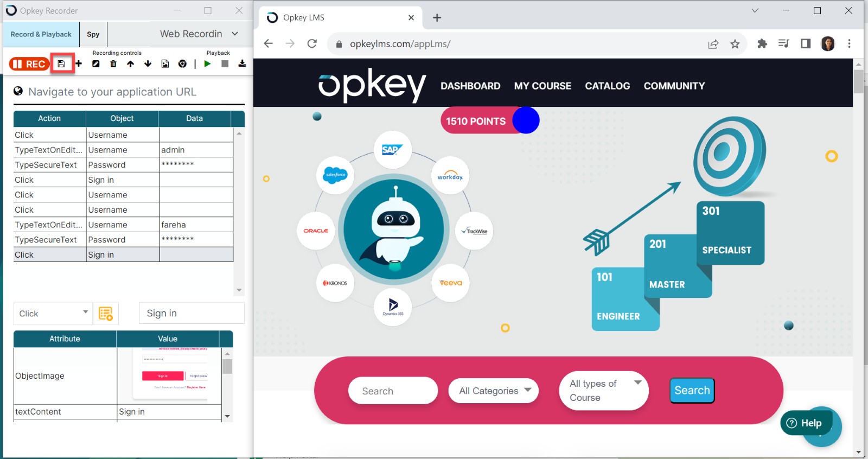This screenshot has width=868, height=459.
Task: Click the Action column header
Action: point(49,118)
